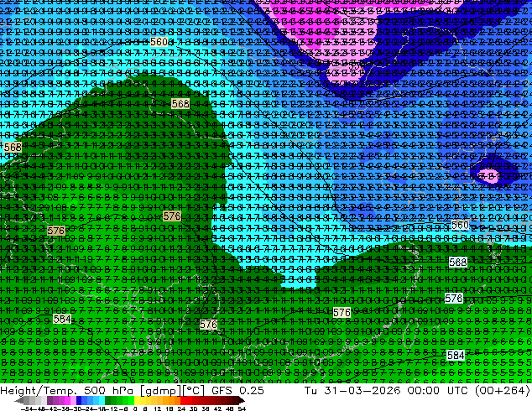Viewport: 532px width, 411px height.
Task: Click the 584 contour label near bottom-right
Action: (x=456, y=355)
